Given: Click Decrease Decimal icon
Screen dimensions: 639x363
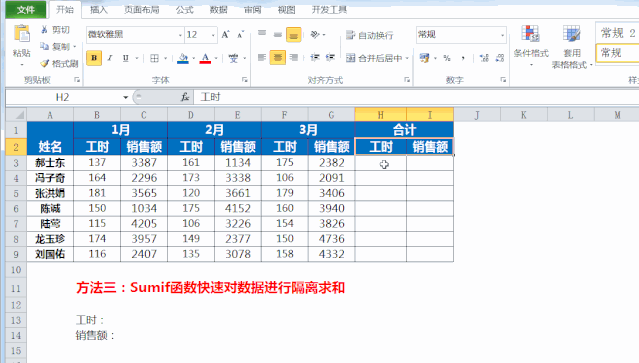Looking at the screenshot, I should pos(500,58).
